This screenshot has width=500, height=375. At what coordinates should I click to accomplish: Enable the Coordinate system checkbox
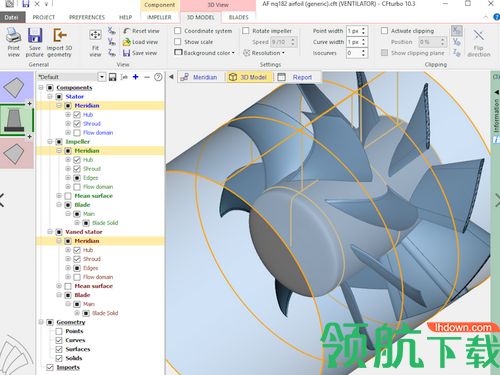[x=178, y=31]
